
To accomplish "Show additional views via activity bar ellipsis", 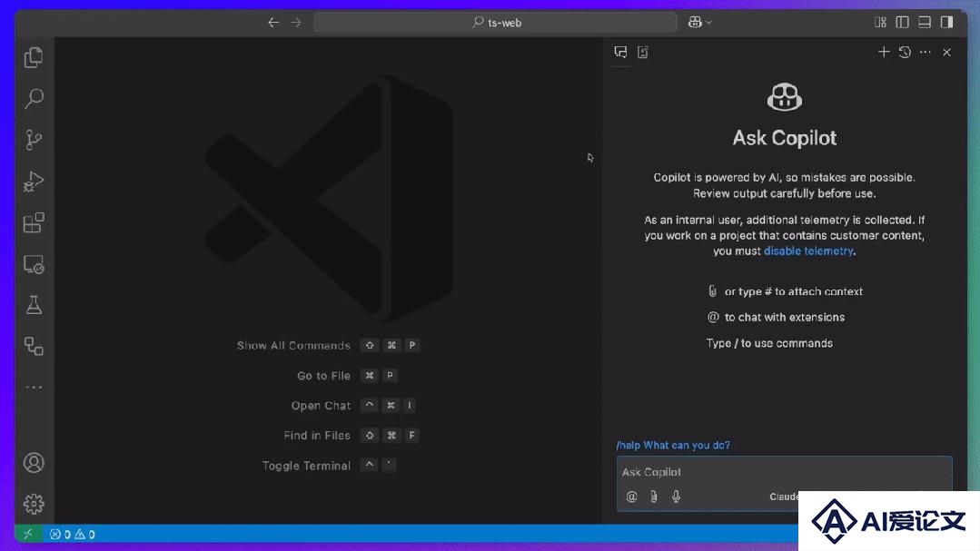I will (34, 388).
